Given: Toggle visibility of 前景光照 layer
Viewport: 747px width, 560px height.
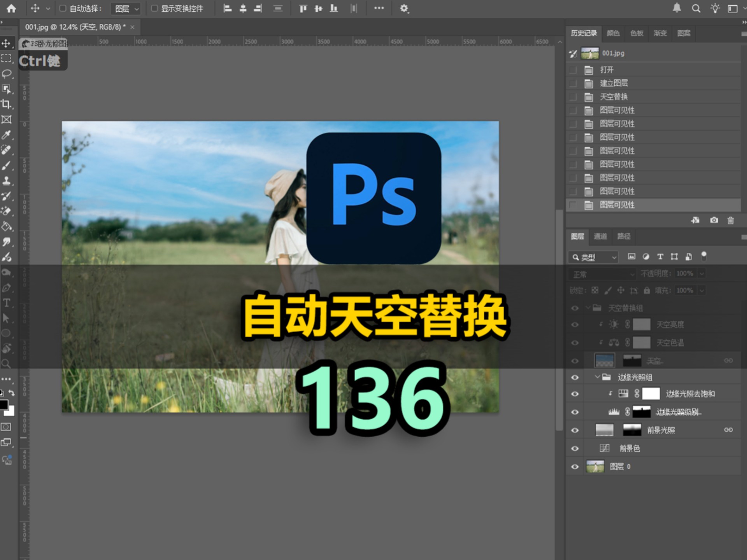Looking at the screenshot, I should click(x=575, y=430).
